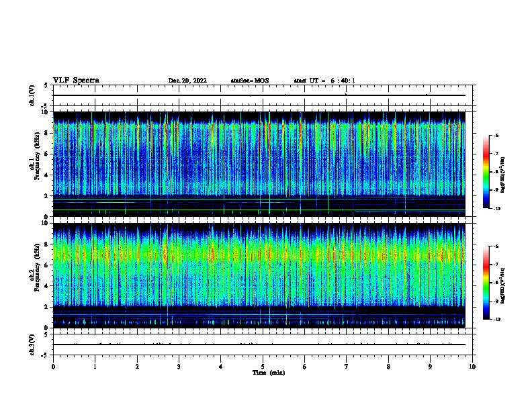Image resolution: width=532 pixels, height=411 pixels.
Task: Click the "ch.1(V)" vertical axis label
Action: [x=32, y=95]
